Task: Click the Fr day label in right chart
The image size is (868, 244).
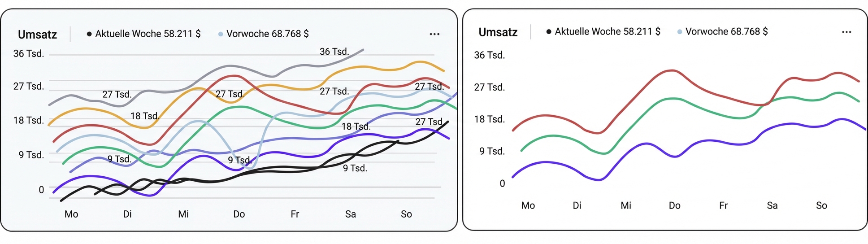Action: (x=723, y=205)
